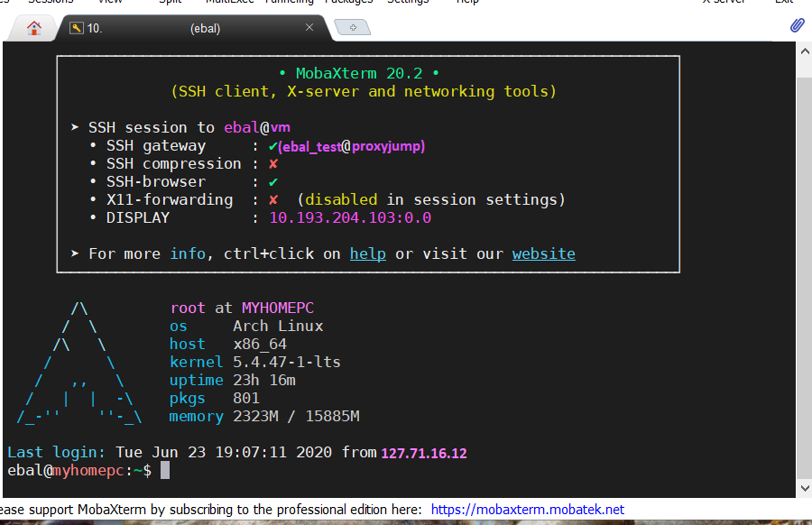Screen dimensions: 812x525
Task: Click the Home tab icon
Action: click(x=34, y=28)
